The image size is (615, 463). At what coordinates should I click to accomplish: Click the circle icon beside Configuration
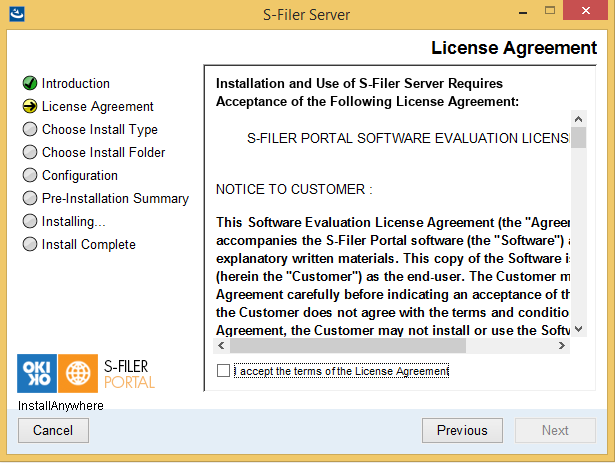(30, 175)
